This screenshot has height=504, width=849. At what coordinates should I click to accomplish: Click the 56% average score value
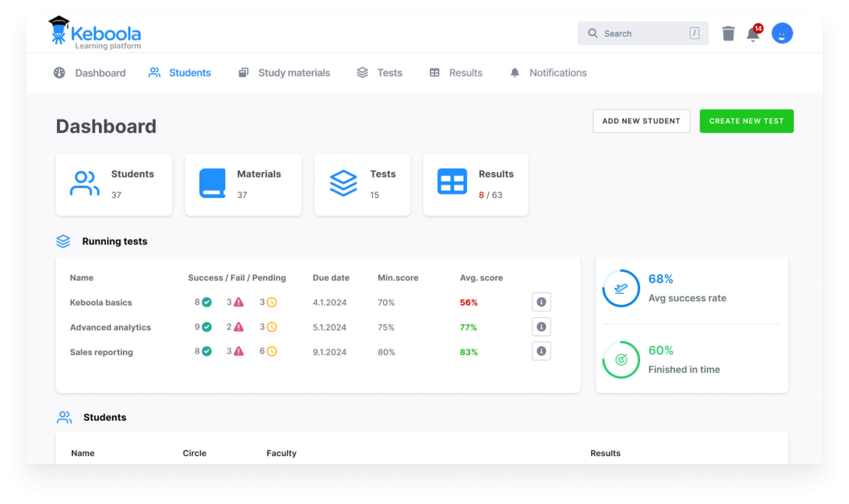[469, 302]
